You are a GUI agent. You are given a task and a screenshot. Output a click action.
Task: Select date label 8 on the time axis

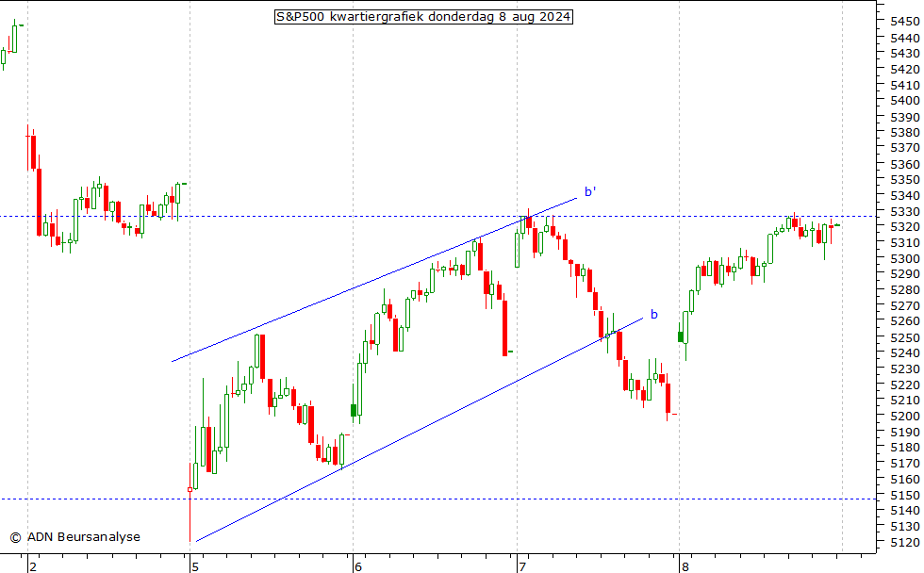[685, 567]
